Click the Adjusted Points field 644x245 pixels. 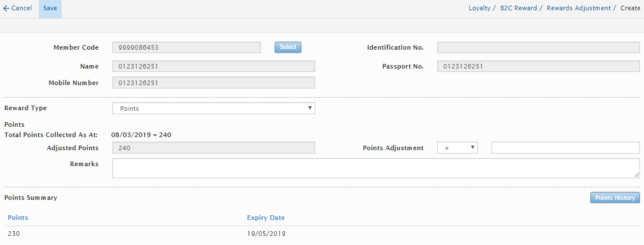(x=214, y=148)
